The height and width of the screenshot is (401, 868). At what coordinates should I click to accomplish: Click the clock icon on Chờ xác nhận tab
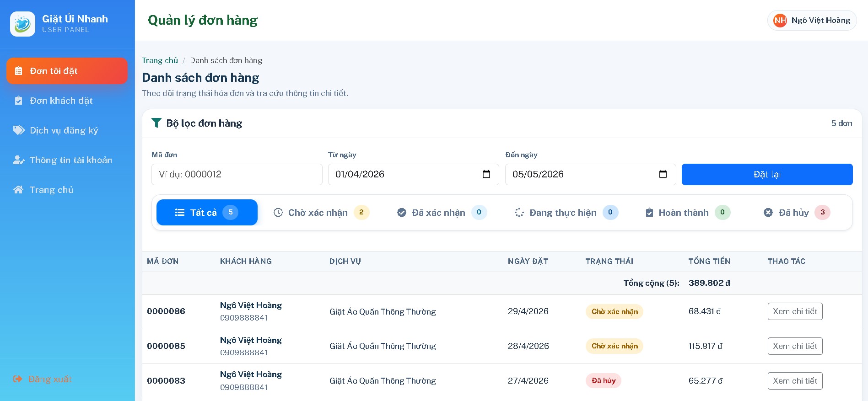[278, 213]
